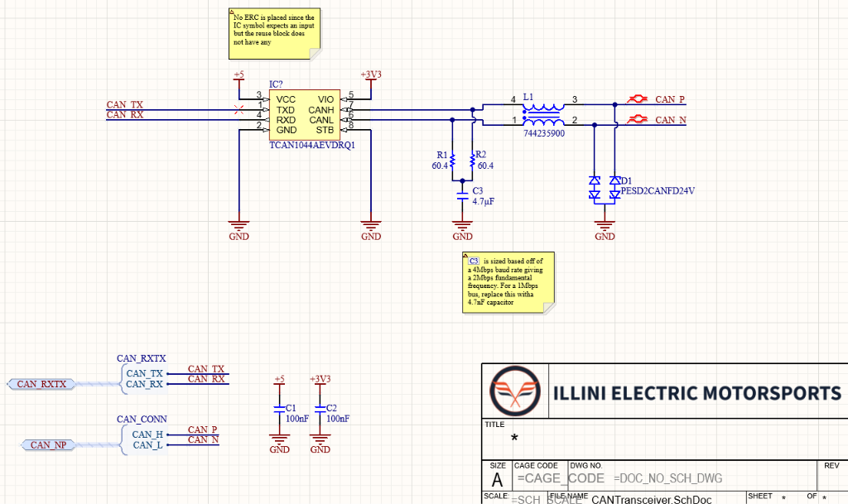This screenshot has width=848, height=504.
Task: Select the C2 100nF value text
Action: [x=338, y=419]
